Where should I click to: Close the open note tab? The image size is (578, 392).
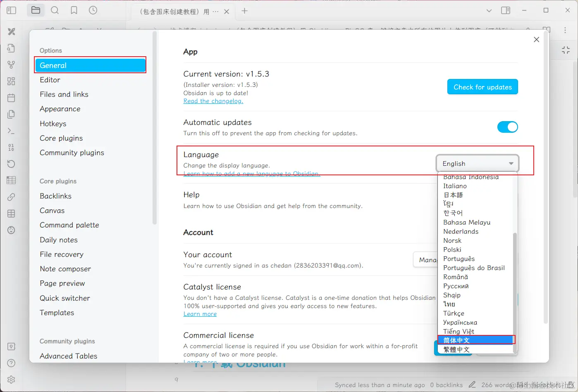227,12
